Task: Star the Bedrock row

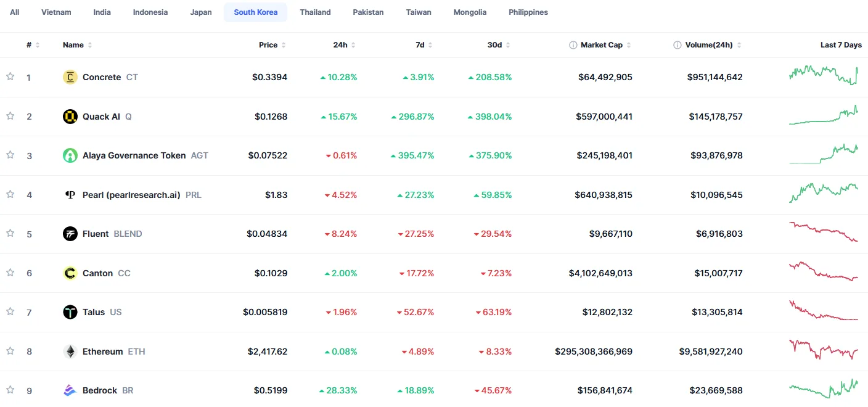Action: coord(10,390)
